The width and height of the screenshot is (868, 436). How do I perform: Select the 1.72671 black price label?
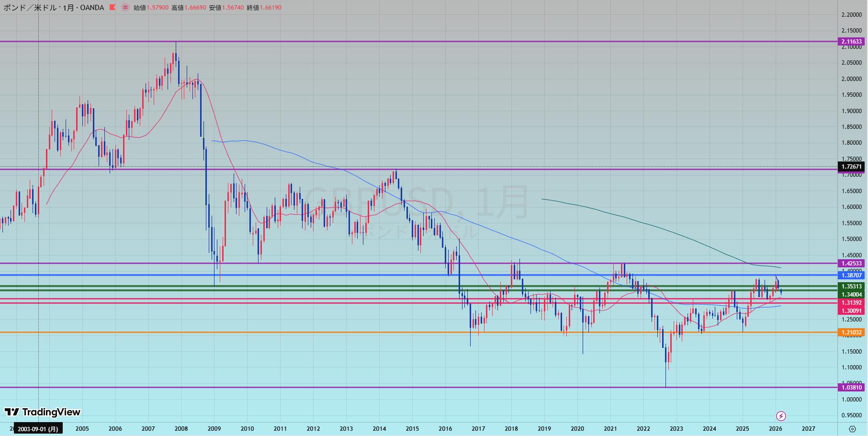tap(852, 167)
